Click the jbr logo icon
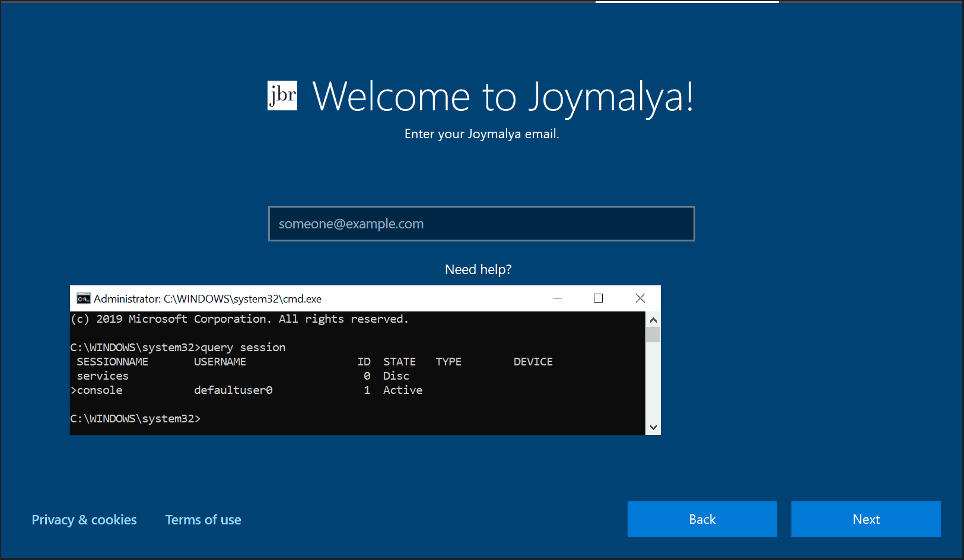This screenshot has height=560, width=964. [282, 96]
